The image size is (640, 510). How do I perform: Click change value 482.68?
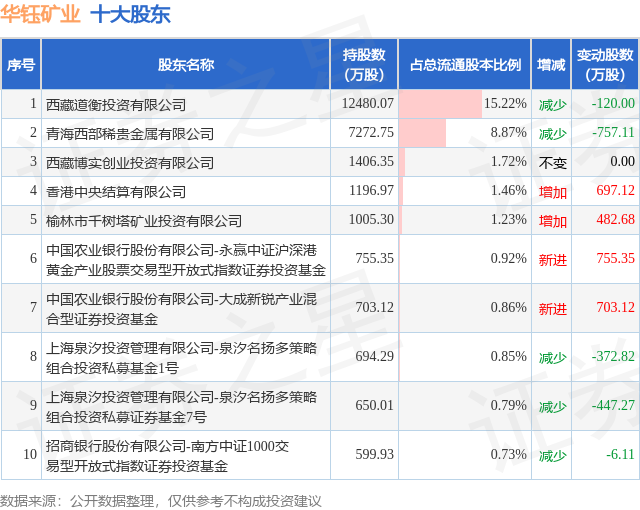coord(616,219)
